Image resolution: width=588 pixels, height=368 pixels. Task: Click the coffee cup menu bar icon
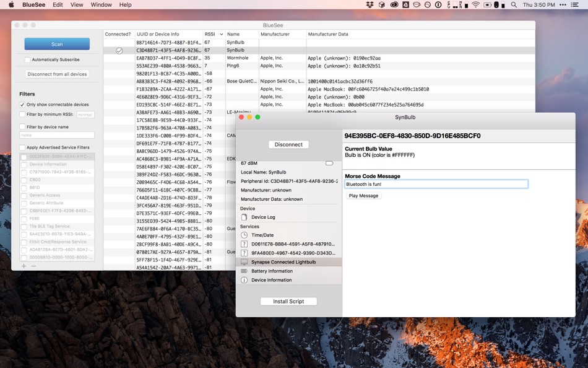tap(417, 5)
